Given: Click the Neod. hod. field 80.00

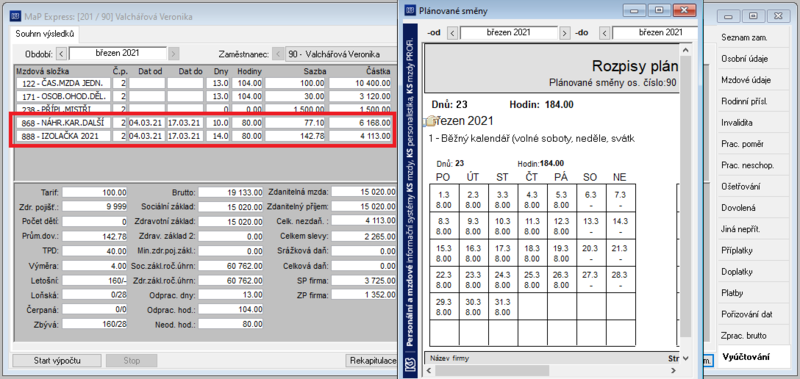Looking at the screenshot, I should pyautogui.click(x=231, y=324).
